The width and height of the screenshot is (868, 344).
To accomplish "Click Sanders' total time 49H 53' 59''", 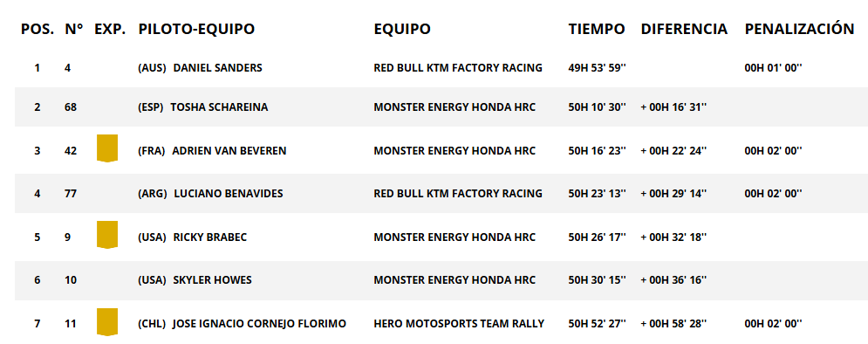I will (598, 68).
